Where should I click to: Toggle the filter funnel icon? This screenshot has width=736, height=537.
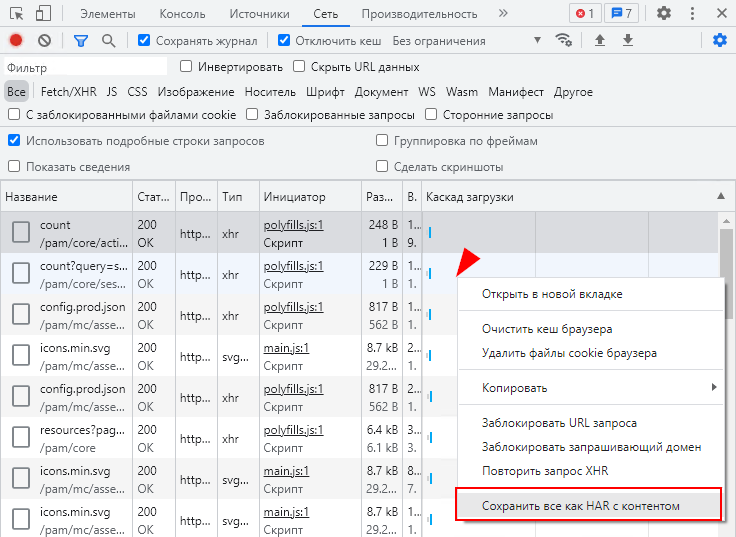click(x=81, y=41)
